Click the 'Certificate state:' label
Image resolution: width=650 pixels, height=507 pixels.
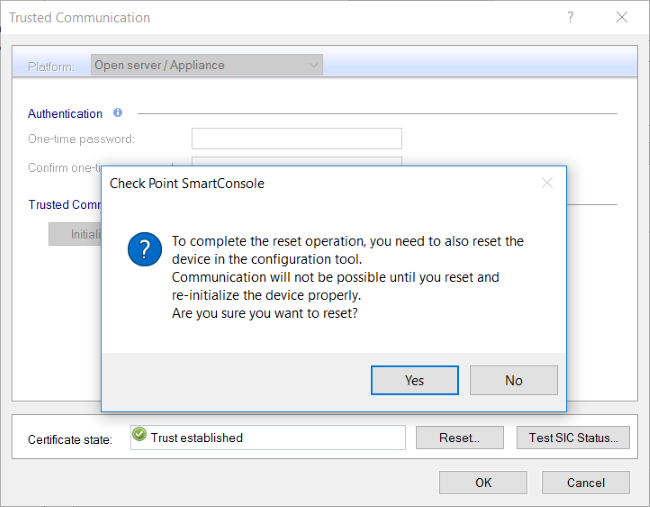pos(70,439)
